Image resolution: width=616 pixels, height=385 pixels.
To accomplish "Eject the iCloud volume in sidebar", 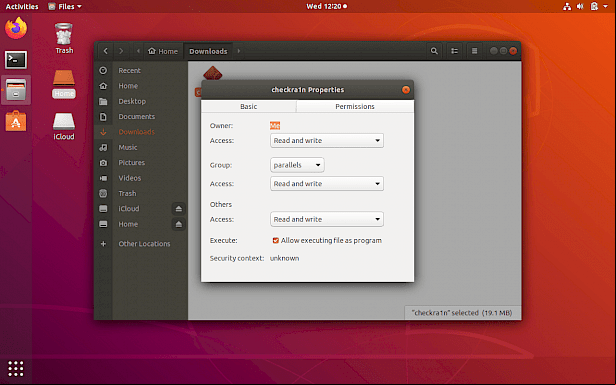I will pos(179,209).
